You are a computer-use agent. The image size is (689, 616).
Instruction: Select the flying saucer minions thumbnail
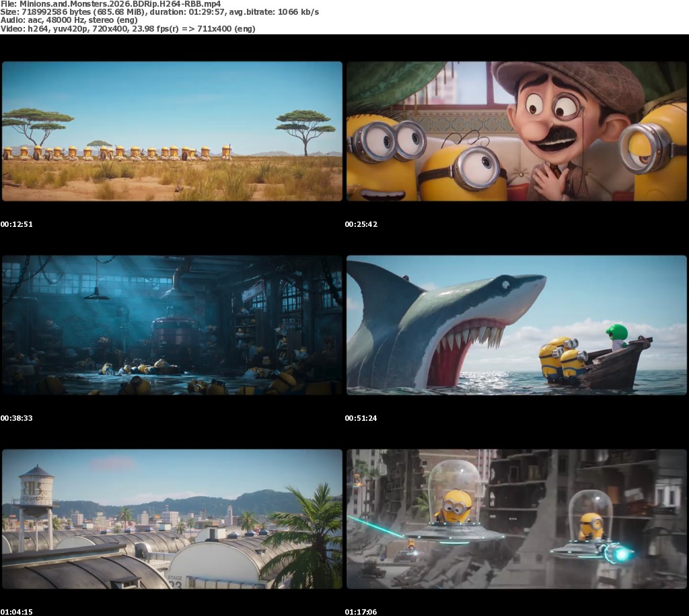click(516, 519)
